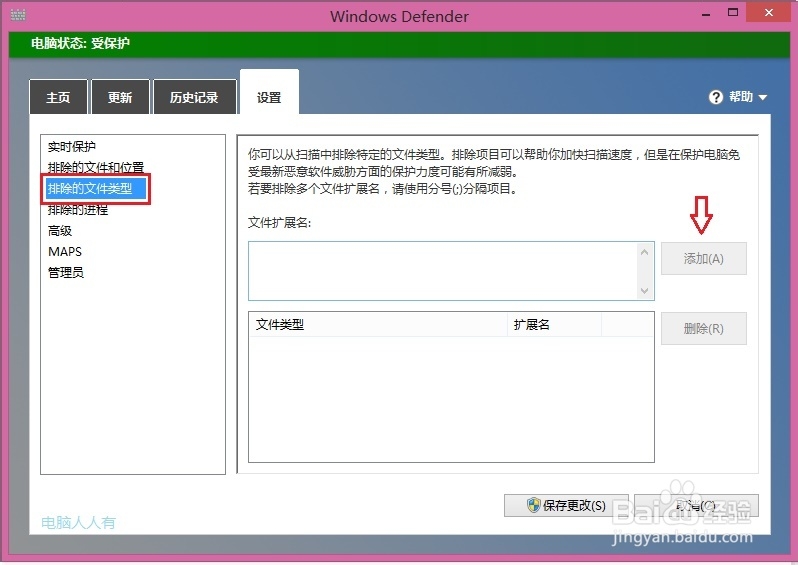
Task: Click 保存更改(S) button
Action: coord(566,505)
